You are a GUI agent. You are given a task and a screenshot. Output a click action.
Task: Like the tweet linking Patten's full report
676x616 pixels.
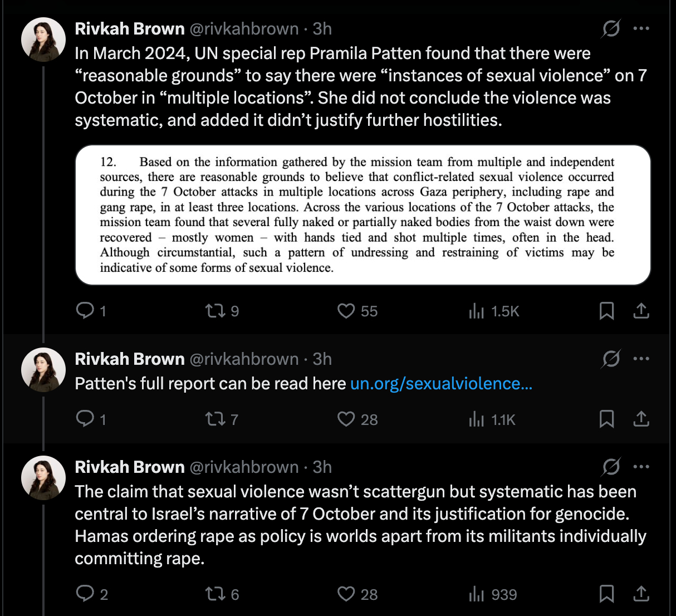pyautogui.click(x=346, y=419)
